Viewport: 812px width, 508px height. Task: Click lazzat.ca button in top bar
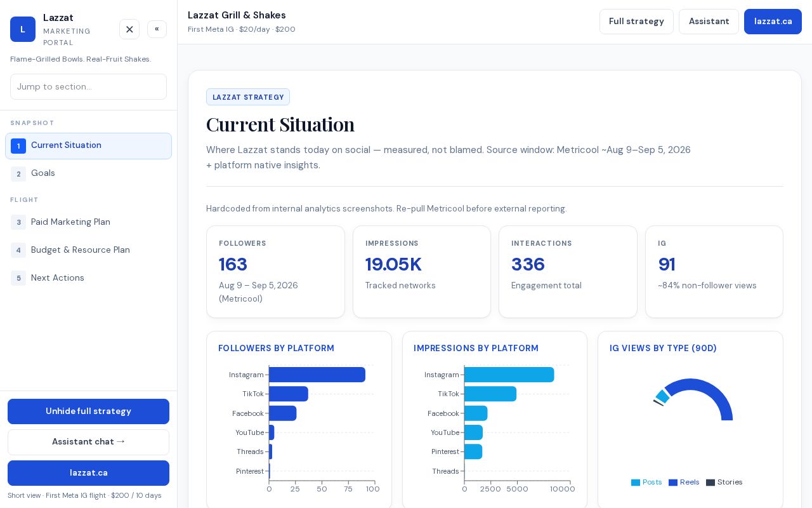click(773, 22)
